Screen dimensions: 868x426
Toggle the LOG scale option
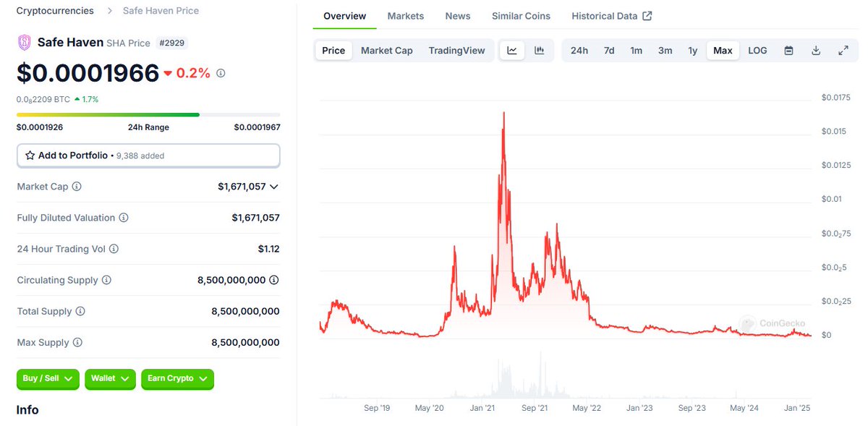coord(757,50)
